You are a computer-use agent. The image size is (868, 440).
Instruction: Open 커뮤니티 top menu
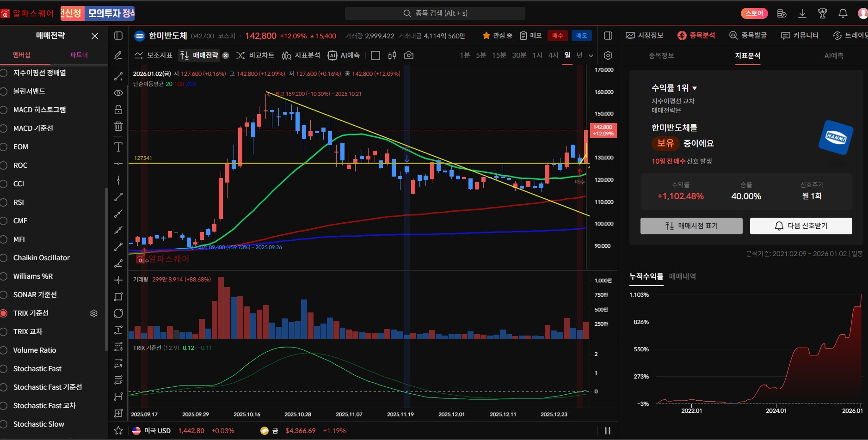click(800, 36)
